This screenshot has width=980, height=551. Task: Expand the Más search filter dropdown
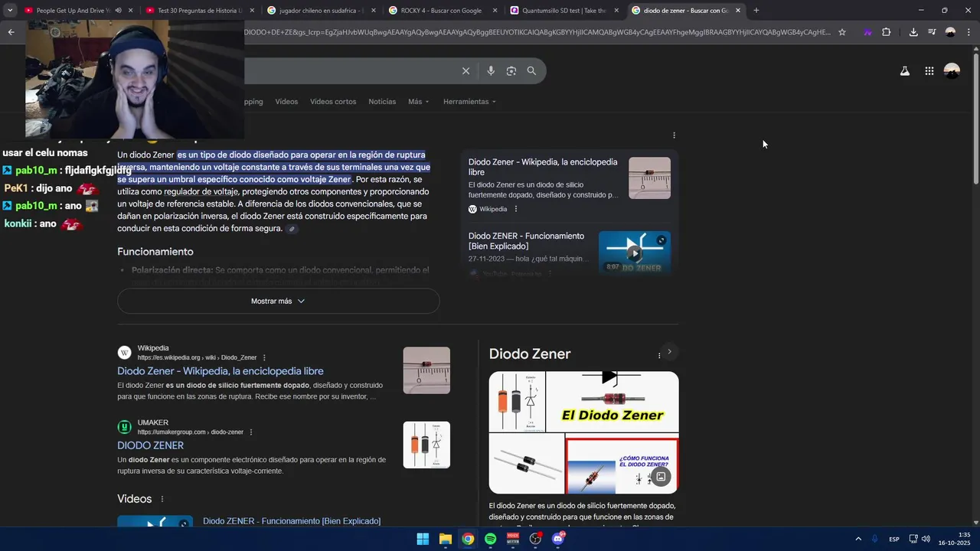pos(419,102)
